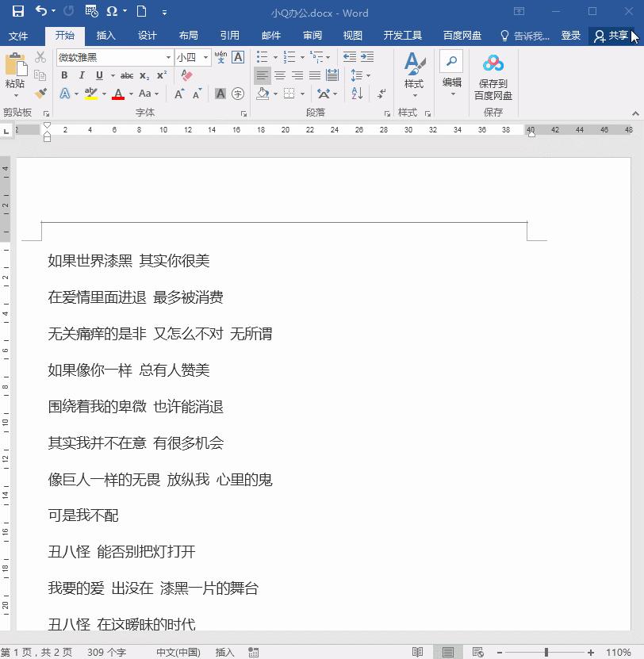Expand numbering list options arrow
Viewport: 644px width, 659px height.
click(302, 57)
